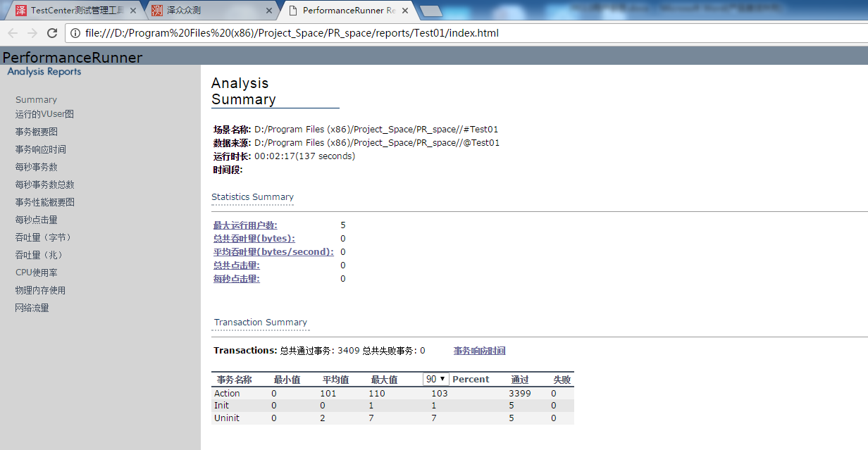Open 物理内存使用 report in sidebar
The height and width of the screenshot is (450, 868).
[x=40, y=290]
